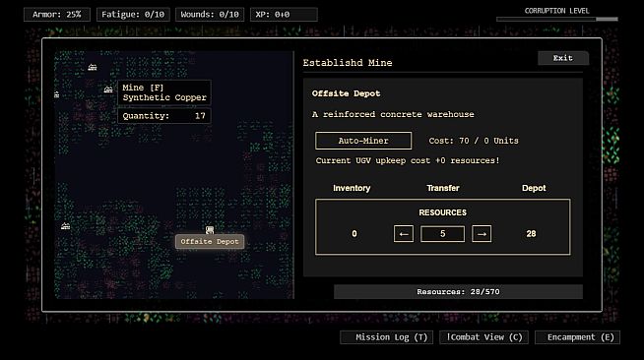Click the Cost: 70 / 0 Units text
This screenshot has height=360, width=644.
point(474,141)
